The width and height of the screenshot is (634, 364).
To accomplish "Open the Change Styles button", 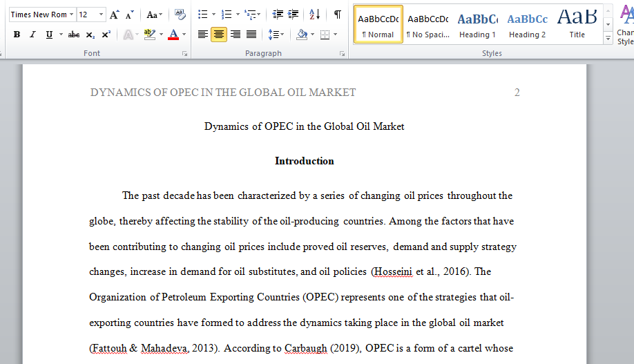I will coord(625,25).
